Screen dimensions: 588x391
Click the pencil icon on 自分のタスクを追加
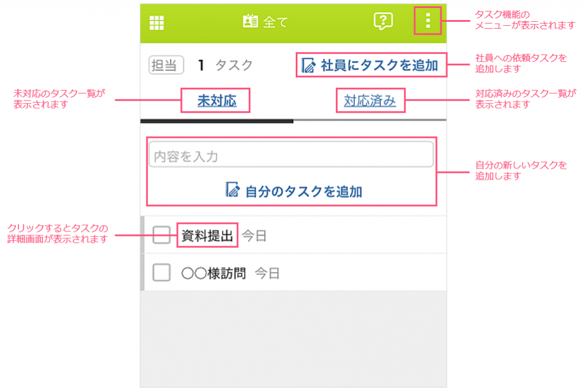click(233, 189)
